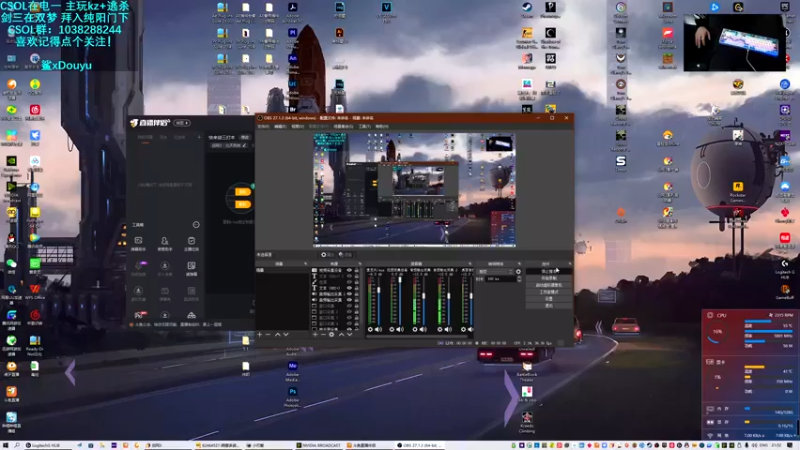800x450 pixels.
Task: Click the 停止推流 (Stop Streaming) button
Action: (x=548, y=271)
